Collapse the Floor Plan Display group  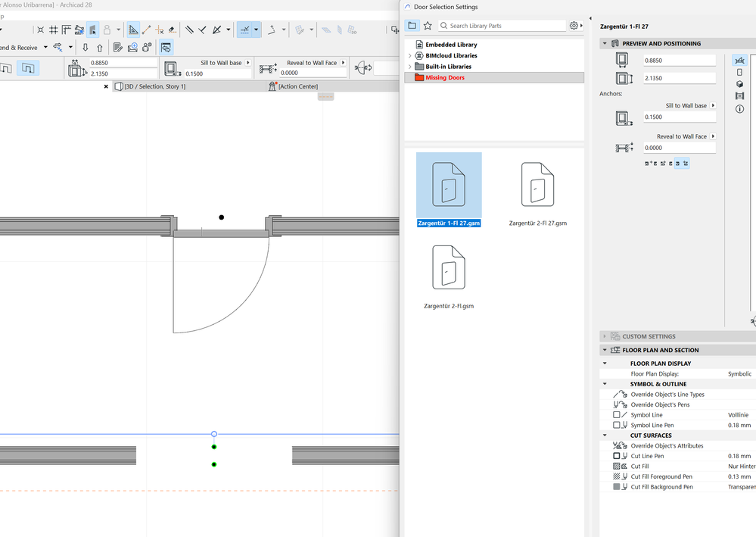605,364
